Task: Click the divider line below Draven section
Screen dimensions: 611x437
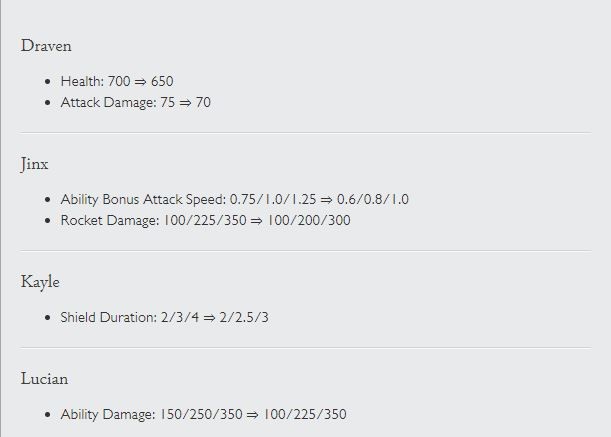Action: (x=306, y=133)
